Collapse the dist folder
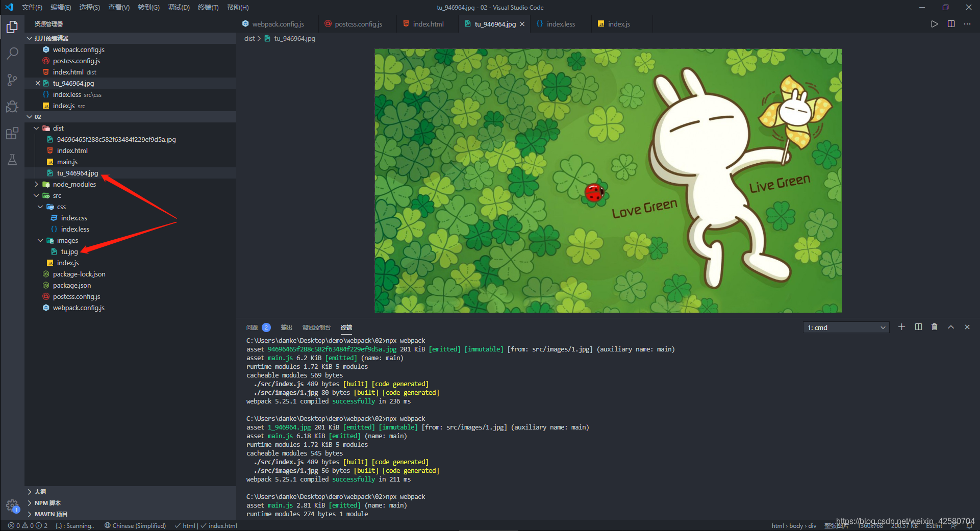 coord(36,128)
